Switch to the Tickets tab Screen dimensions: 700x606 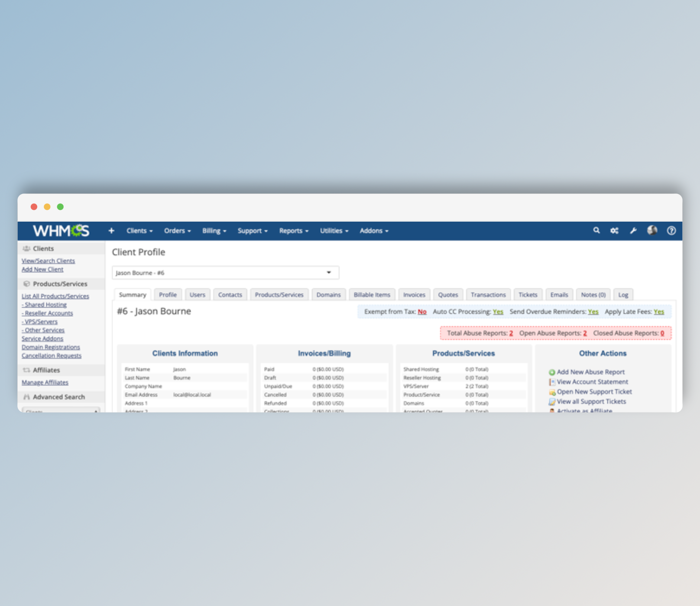(528, 295)
